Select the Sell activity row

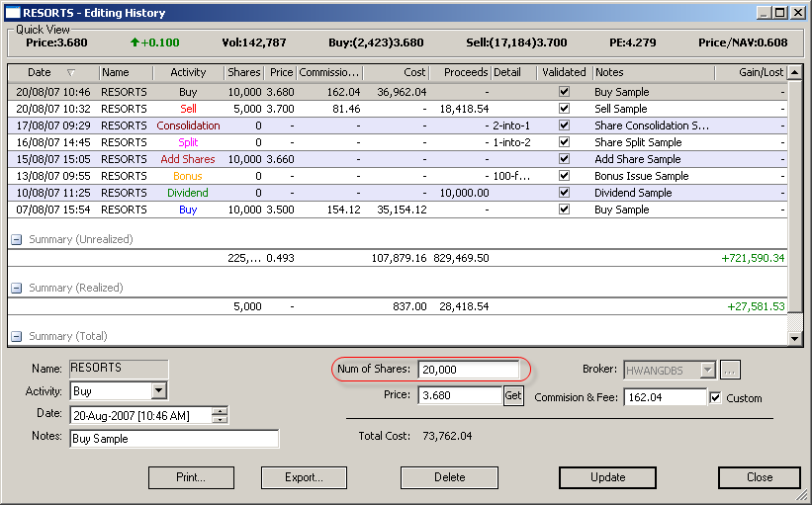(x=398, y=109)
